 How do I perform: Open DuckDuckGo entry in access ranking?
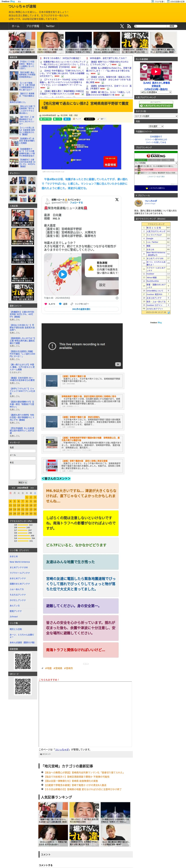(x=153, y=281)
